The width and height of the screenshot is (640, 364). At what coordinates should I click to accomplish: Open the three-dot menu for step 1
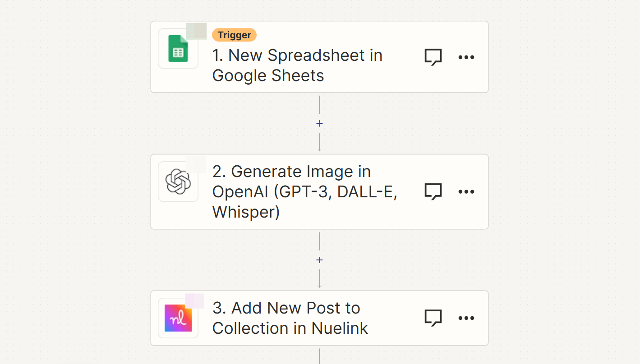[x=466, y=57]
